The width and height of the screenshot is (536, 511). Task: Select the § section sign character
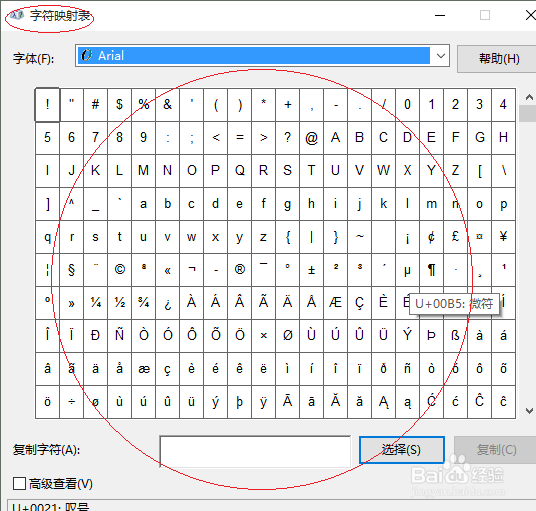pyautogui.click(x=71, y=270)
